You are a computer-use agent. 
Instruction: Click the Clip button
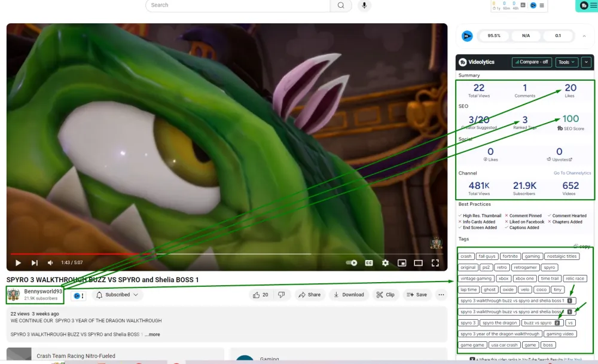coord(386,295)
